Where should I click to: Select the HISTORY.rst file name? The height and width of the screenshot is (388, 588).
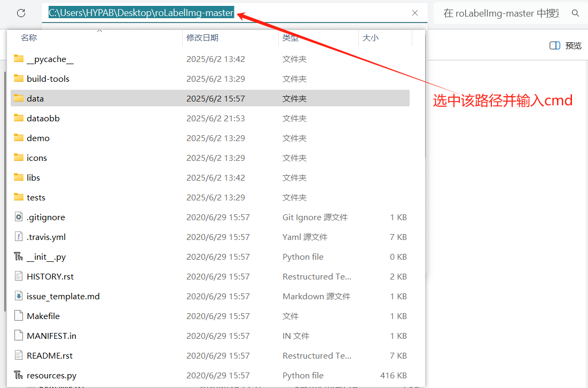pyautogui.click(x=50, y=276)
